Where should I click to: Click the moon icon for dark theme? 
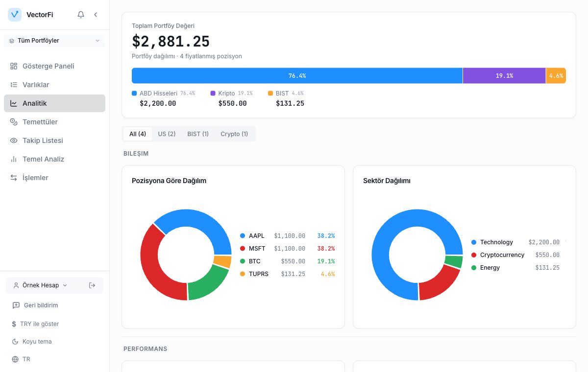[x=14, y=342]
